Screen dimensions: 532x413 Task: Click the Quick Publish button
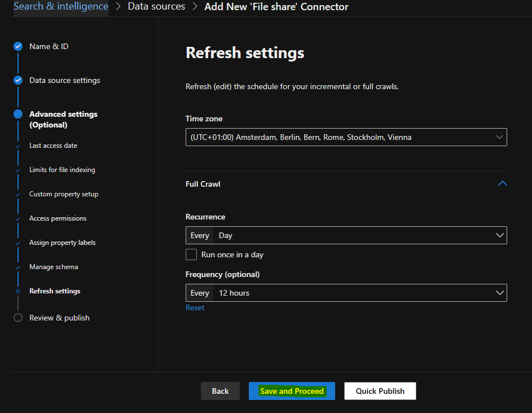[x=380, y=391]
